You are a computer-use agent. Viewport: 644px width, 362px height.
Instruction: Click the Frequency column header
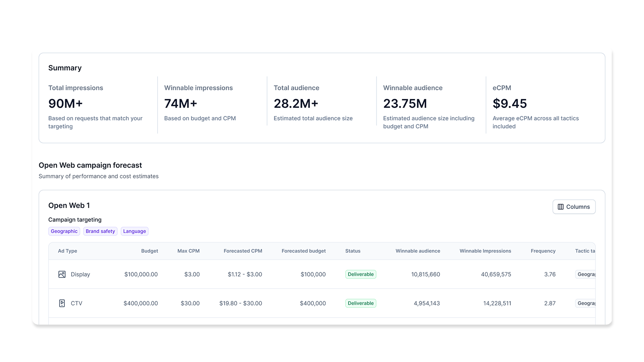click(543, 251)
